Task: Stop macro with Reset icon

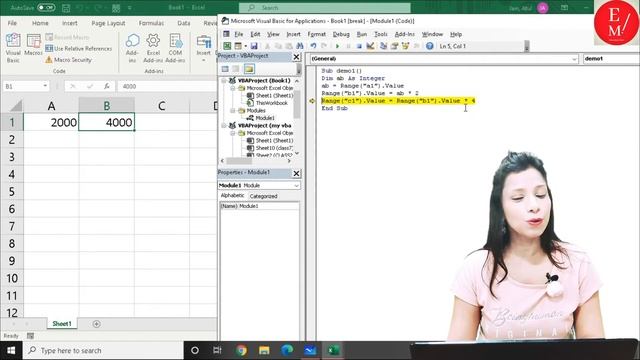Action: 359,46
